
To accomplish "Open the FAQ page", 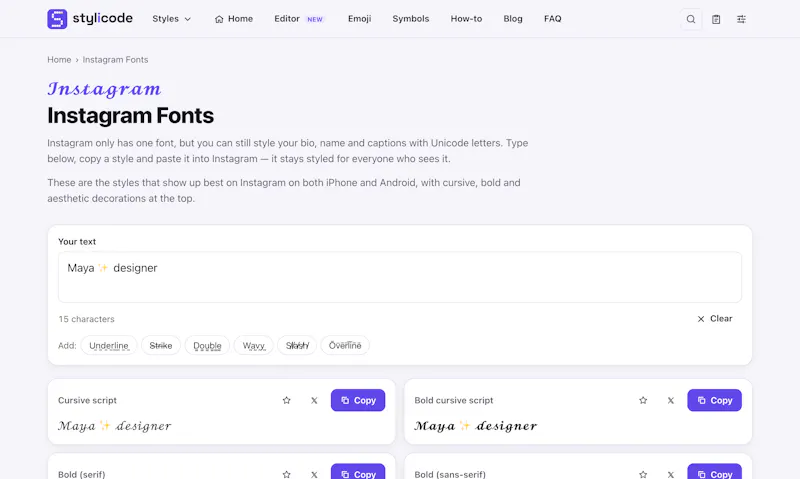I will tap(553, 19).
